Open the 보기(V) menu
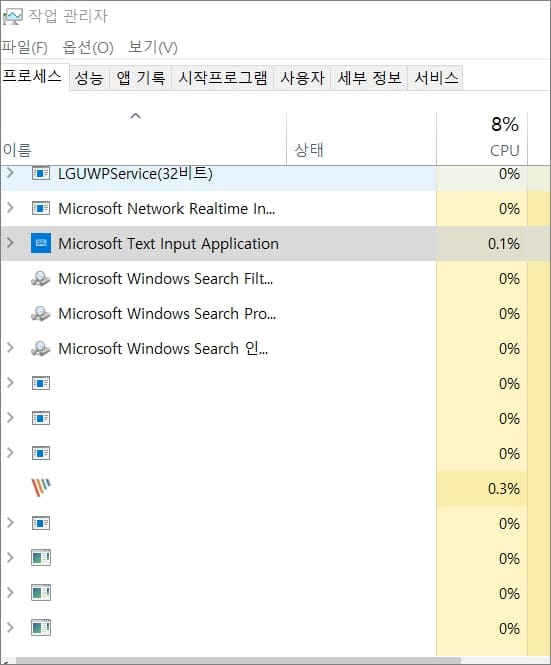 tap(153, 47)
